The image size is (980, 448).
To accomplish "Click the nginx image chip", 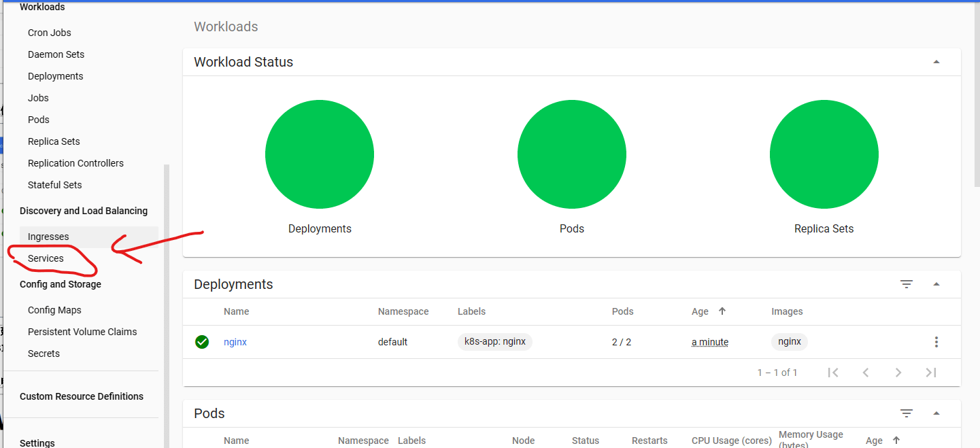I will (790, 342).
